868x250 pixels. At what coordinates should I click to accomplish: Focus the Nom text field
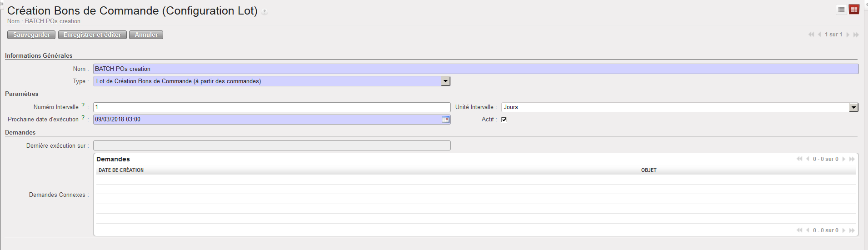pos(475,69)
